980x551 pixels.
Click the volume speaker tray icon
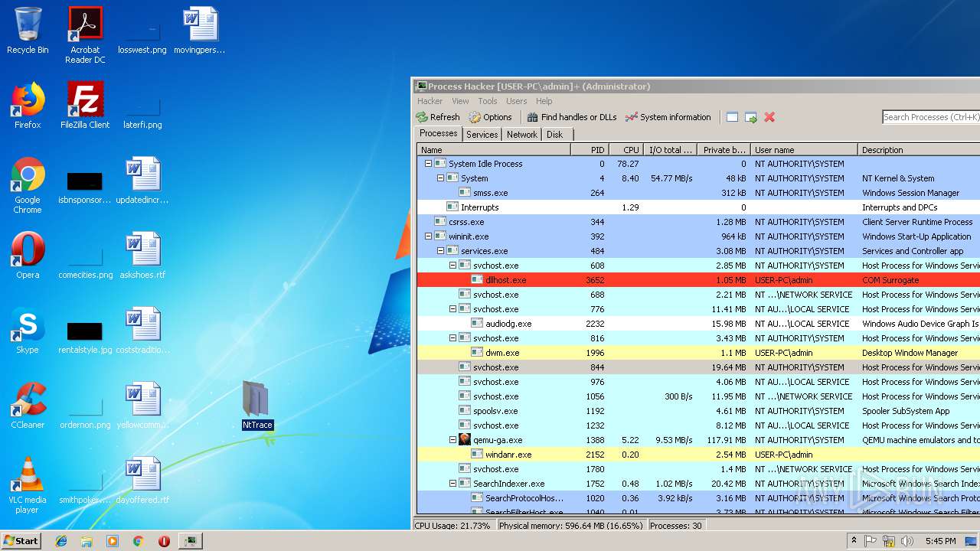click(x=907, y=541)
